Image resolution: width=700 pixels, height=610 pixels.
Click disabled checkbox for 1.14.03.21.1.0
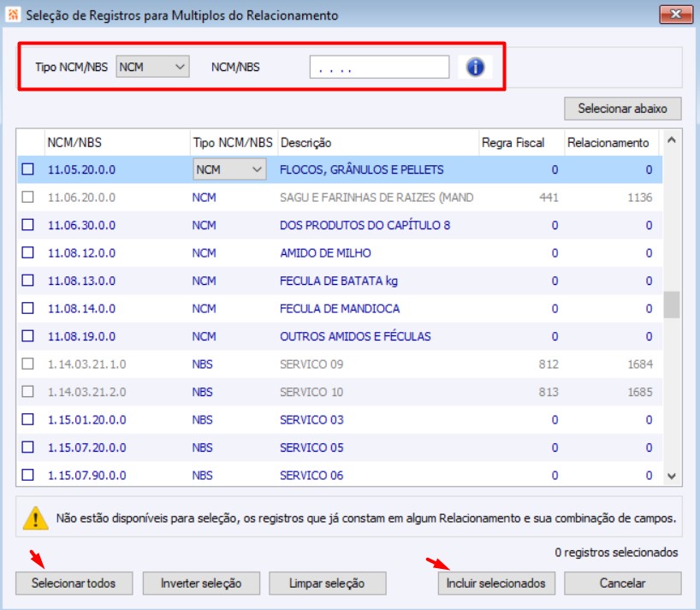click(x=27, y=364)
